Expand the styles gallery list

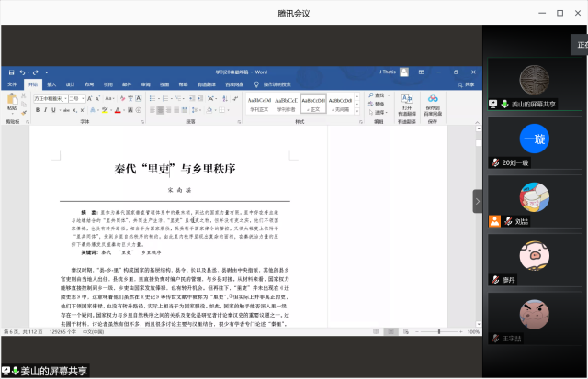point(359,110)
